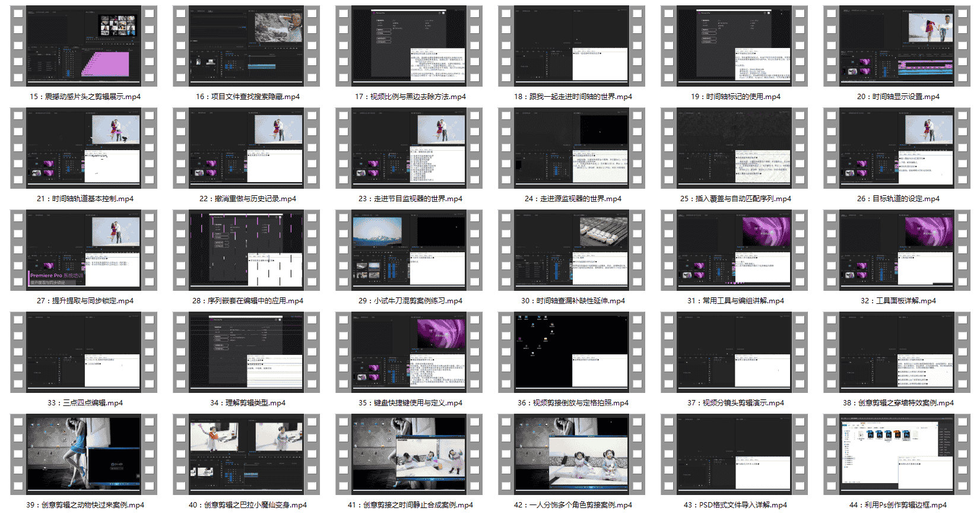Select the video thumbnail for file 15
980x514 pixels.
click(x=84, y=46)
